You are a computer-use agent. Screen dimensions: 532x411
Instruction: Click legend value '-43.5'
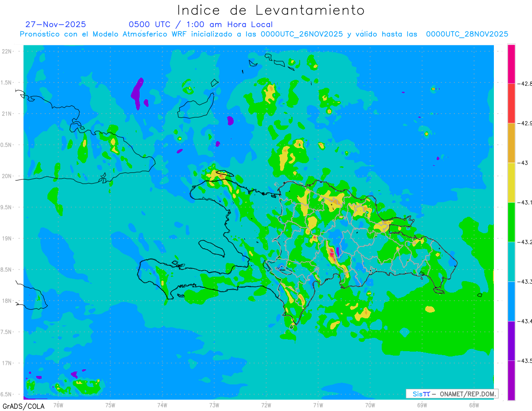pos(524,360)
